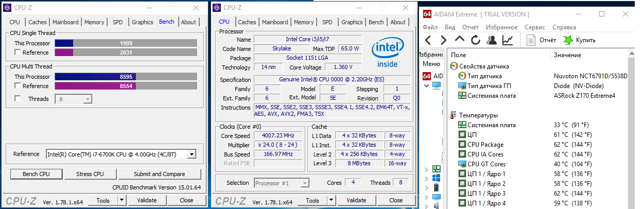Select AIDA64 red 64 tree icon
Image resolution: width=644 pixels, height=209 pixels.
[427, 76]
